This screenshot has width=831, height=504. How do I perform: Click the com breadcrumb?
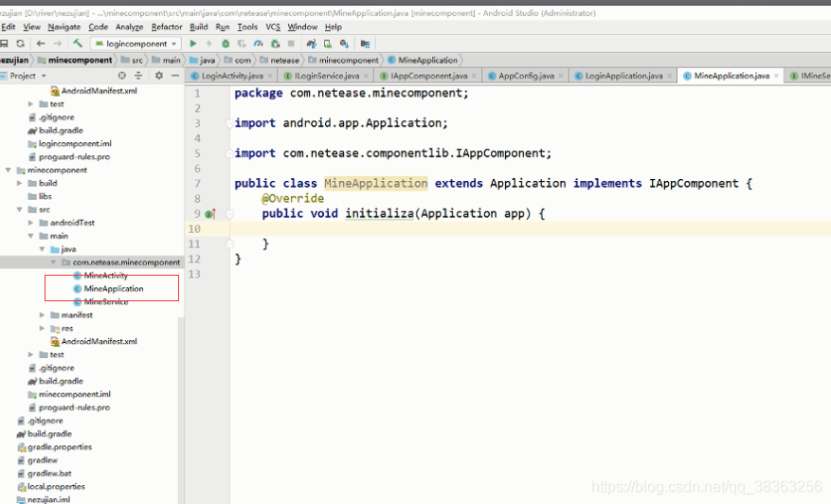click(x=238, y=61)
